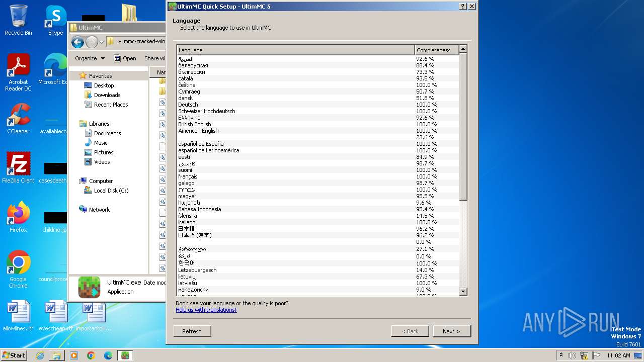Open the allowlines.rtf document icon
The height and width of the screenshot is (362, 644).
pyautogui.click(x=18, y=316)
